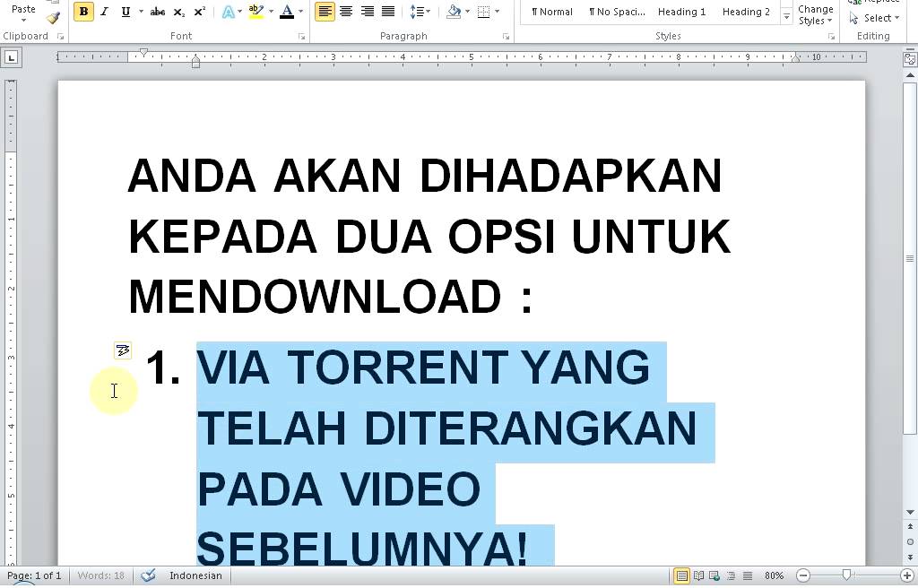Center the paragraph text
The width and height of the screenshot is (918, 588).
coord(346,11)
